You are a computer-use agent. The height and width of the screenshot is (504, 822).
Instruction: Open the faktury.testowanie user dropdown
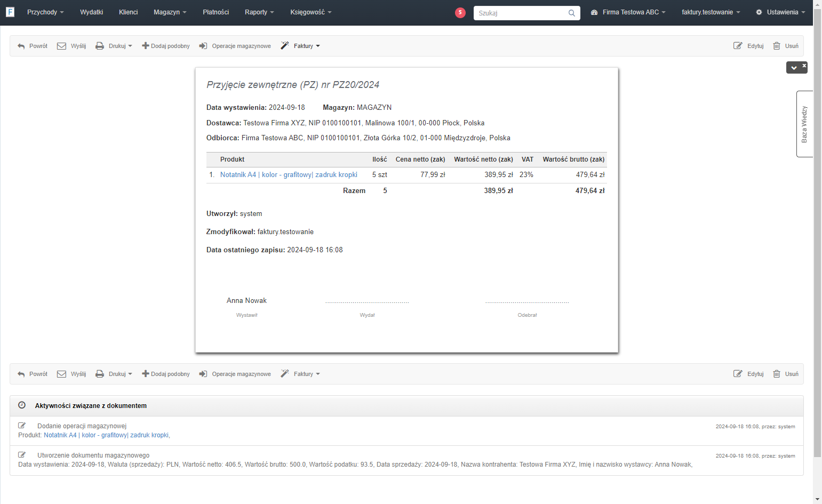tap(711, 12)
